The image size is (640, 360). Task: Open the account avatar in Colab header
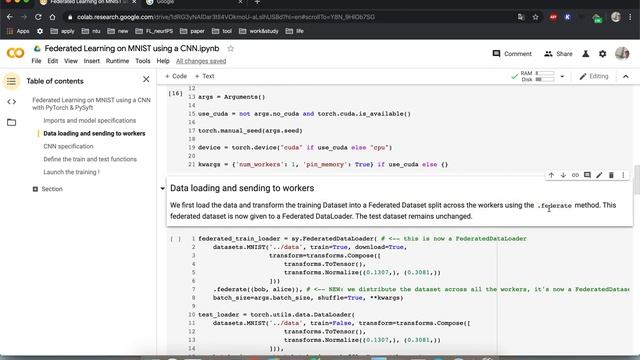[x=622, y=53]
